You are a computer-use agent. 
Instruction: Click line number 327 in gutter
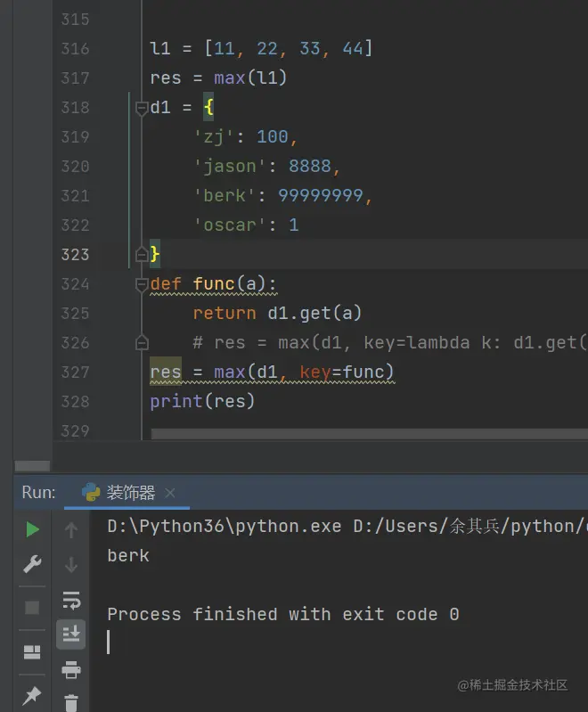pos(76,372)
